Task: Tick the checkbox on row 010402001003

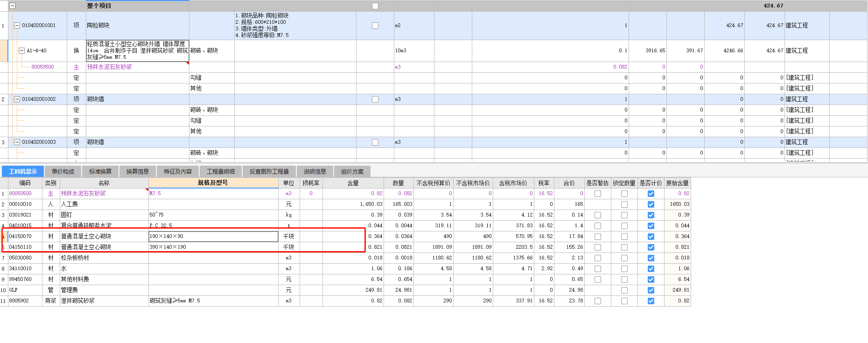Action: point(375,142)
